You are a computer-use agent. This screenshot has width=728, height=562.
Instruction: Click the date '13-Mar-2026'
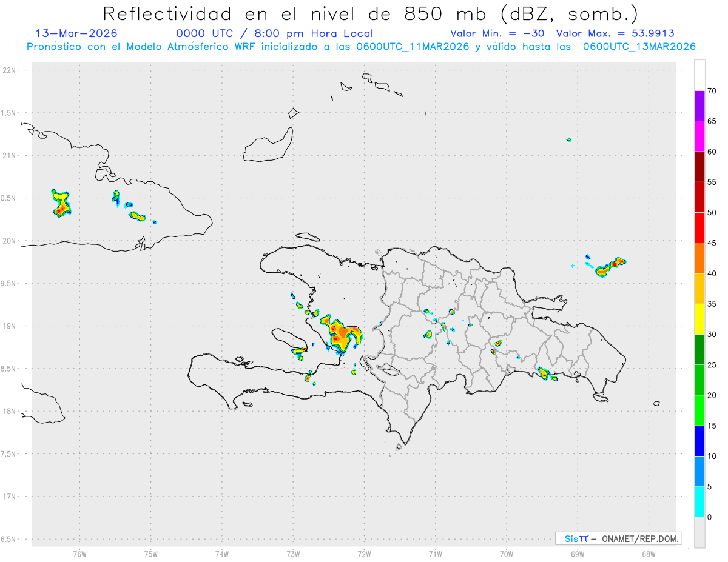pyautogui.click(x=76, y=33)
